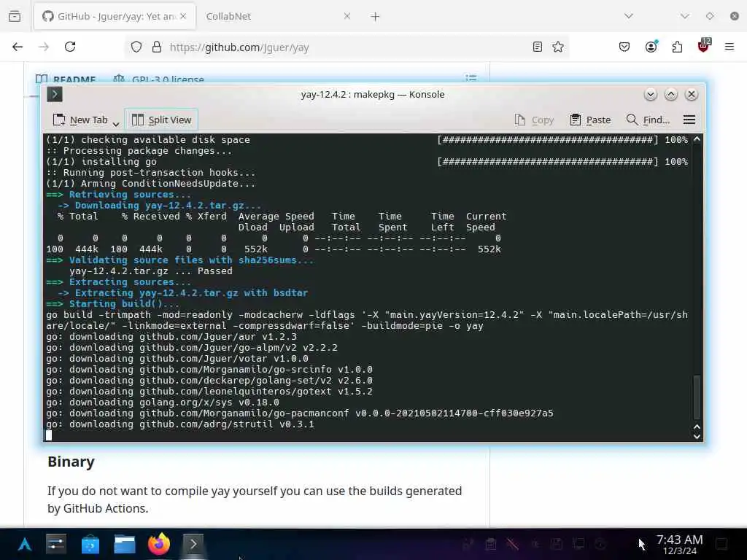
Task: Open tracking protection shield info
Action: 136,47
